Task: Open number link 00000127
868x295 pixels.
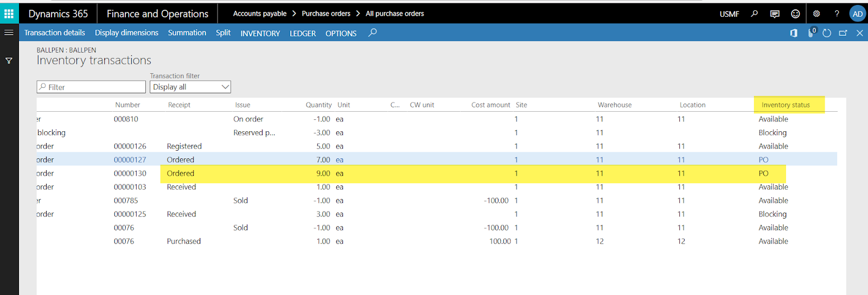Action: pyautogui.click(x=130, y=159)
